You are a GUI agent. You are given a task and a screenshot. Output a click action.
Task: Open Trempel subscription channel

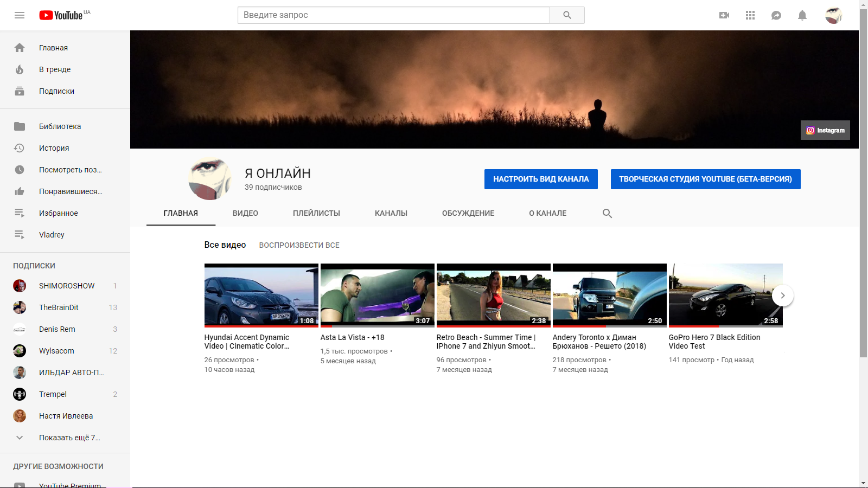pos(65,394)
